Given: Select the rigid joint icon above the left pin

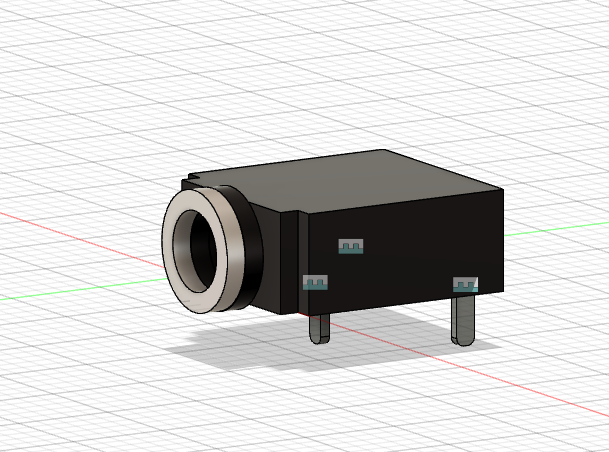Looking at the screenshot, I should [315, 282].
